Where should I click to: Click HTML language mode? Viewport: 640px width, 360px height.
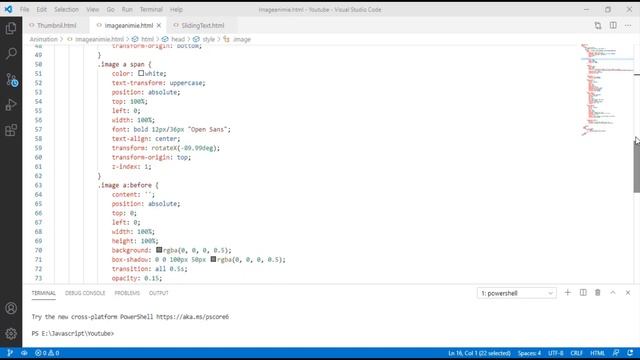[597, 353]
